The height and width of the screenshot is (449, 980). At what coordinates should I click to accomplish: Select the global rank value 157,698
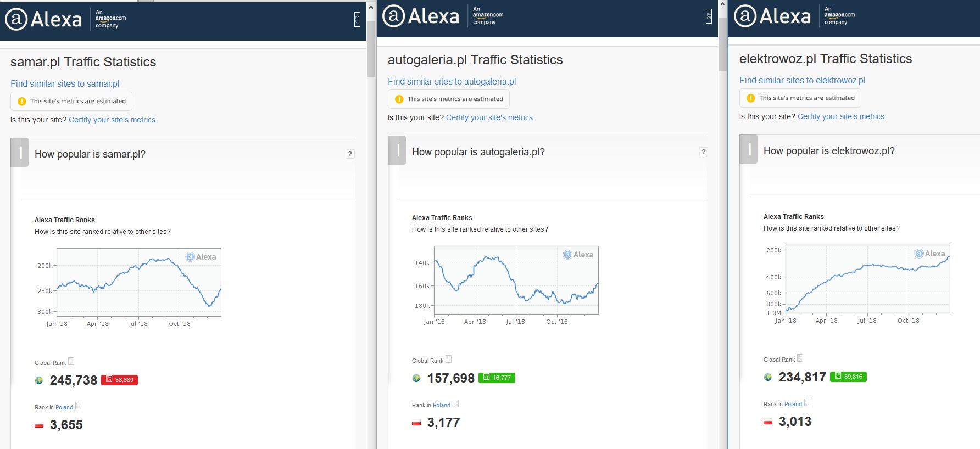[451, 378]
